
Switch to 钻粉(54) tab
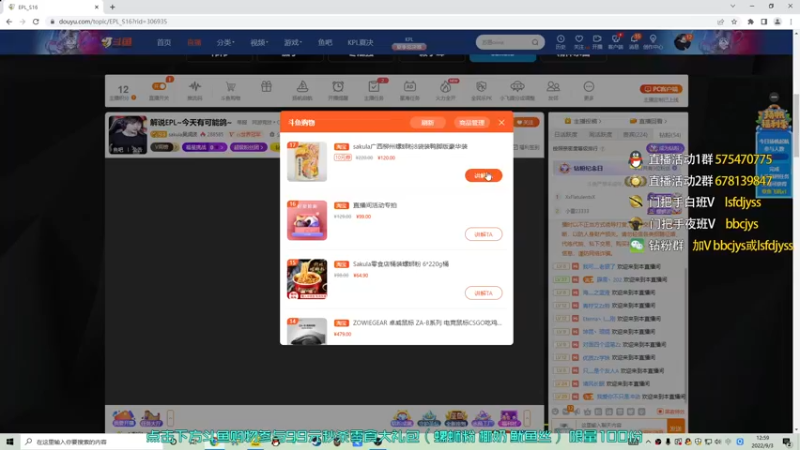670,135
